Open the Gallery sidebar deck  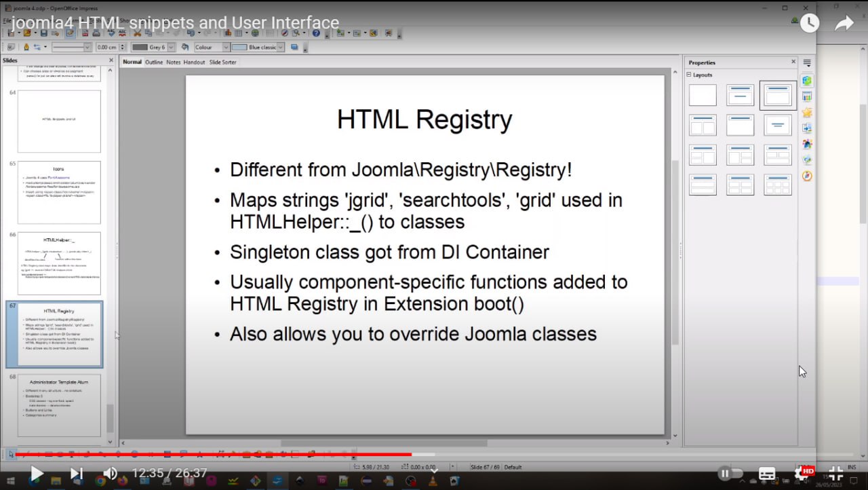point(807,159)
